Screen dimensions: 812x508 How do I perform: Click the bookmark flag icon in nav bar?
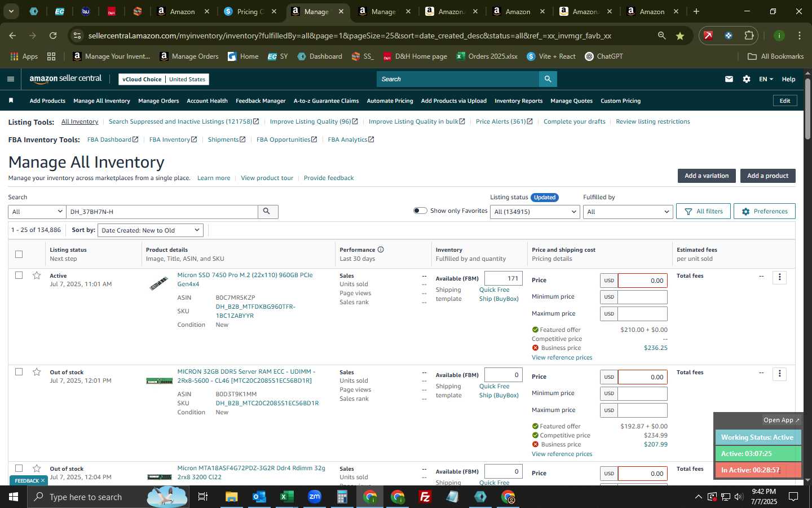point(11,100)
